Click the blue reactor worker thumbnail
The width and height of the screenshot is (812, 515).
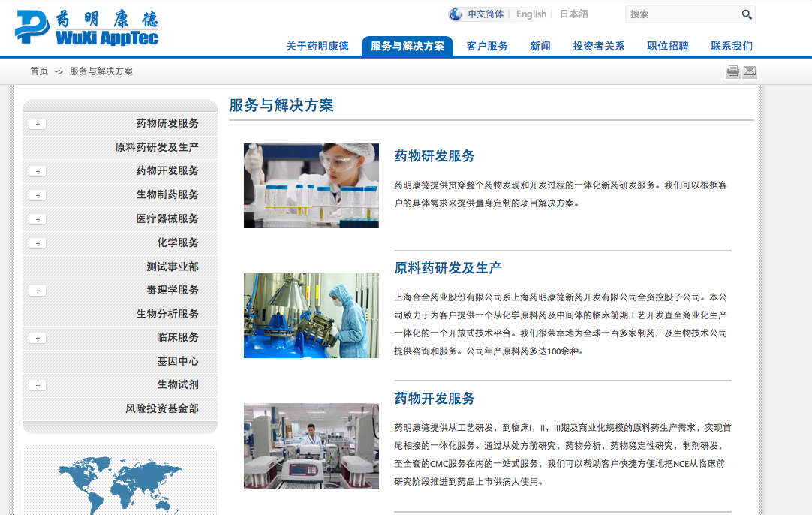click(311, 315)
